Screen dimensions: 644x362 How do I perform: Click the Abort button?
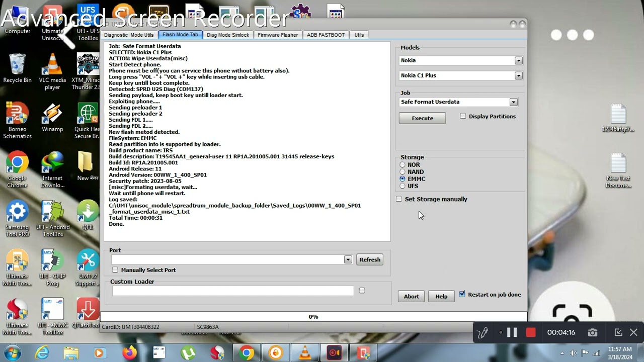coord(411,296)
